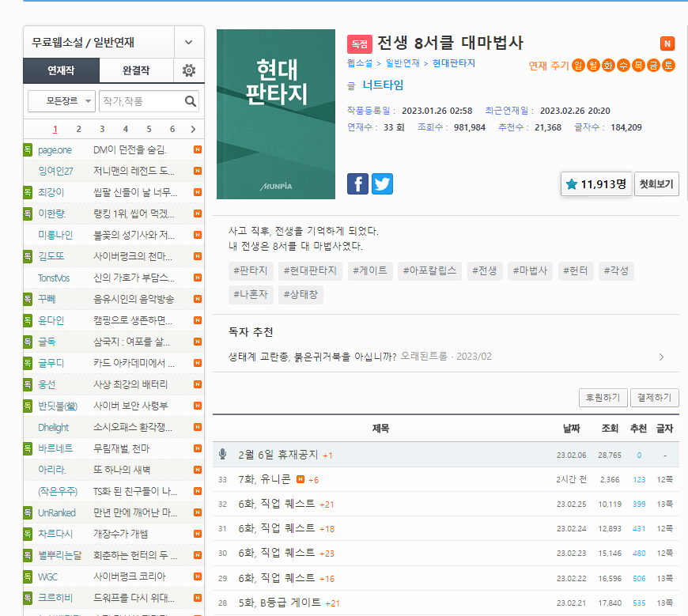Switch to 연재작 tab
Viewport: 688px width, 616px height.
pyautogui.click(x=61, y=70)
